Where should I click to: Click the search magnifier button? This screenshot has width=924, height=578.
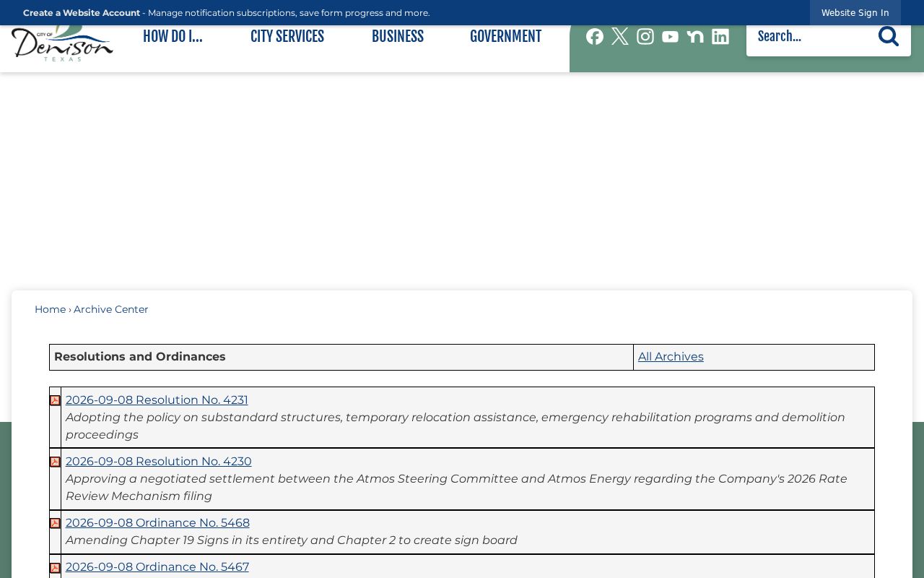point(889,36)
